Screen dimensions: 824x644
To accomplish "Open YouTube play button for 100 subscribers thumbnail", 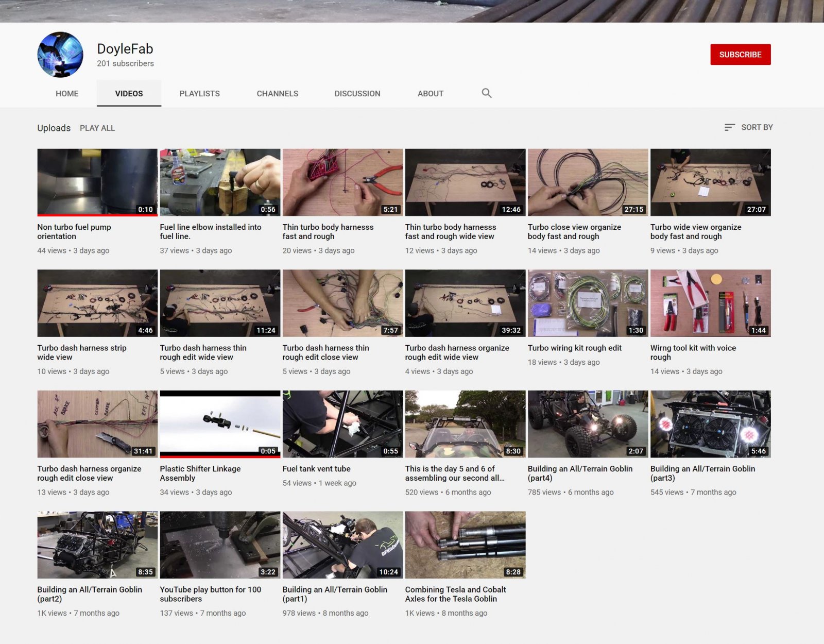I will (x=220, y=545).
